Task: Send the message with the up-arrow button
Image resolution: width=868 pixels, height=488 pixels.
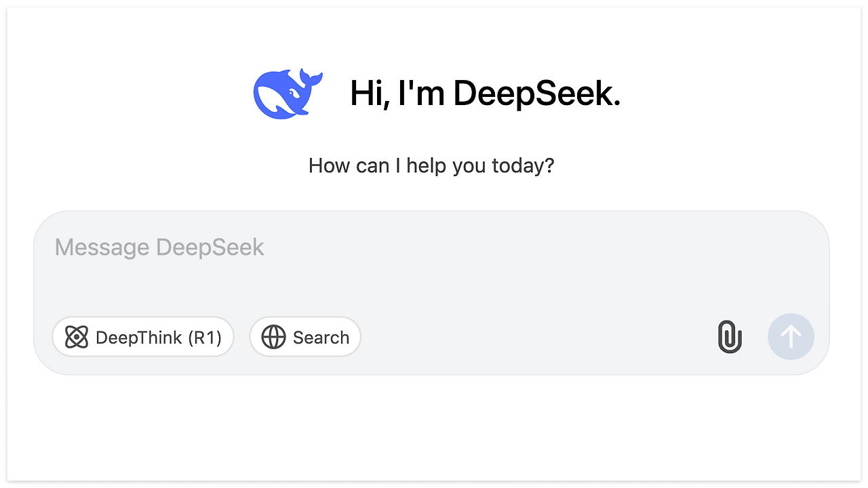Action: coord(791,337)
